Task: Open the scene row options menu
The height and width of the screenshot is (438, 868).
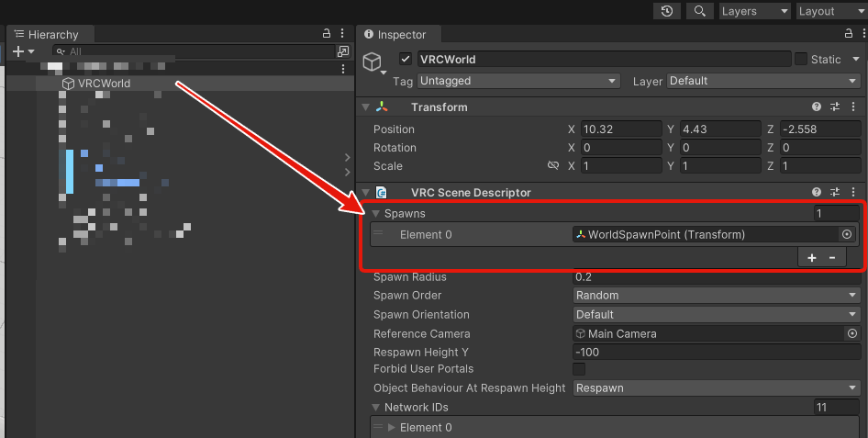Action: tap(343, 68)
